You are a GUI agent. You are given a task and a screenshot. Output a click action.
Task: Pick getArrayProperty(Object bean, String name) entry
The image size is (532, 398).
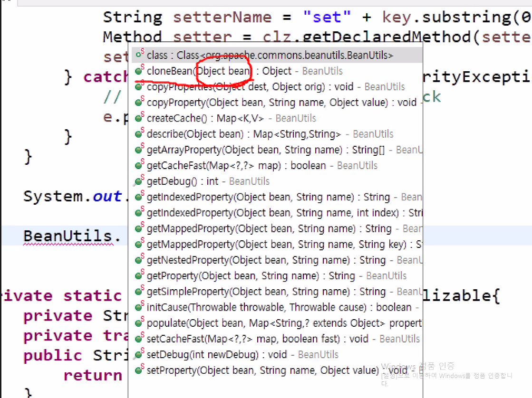(277, 150)
